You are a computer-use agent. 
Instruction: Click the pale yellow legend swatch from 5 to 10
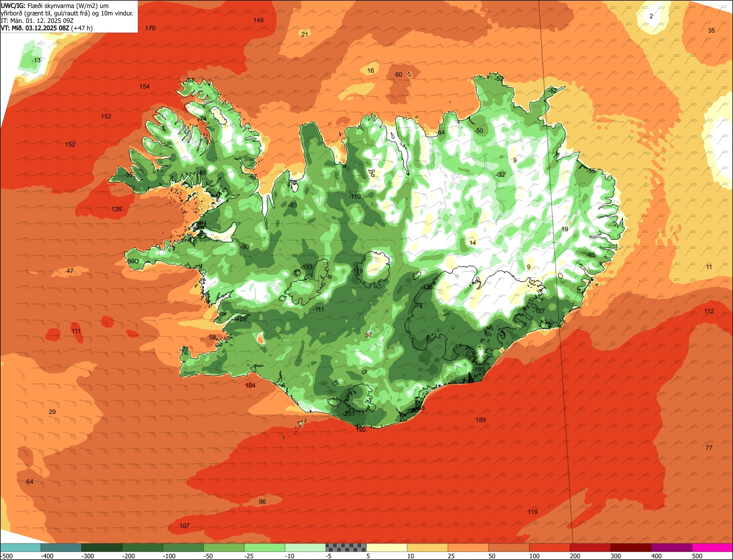point(387,547)
